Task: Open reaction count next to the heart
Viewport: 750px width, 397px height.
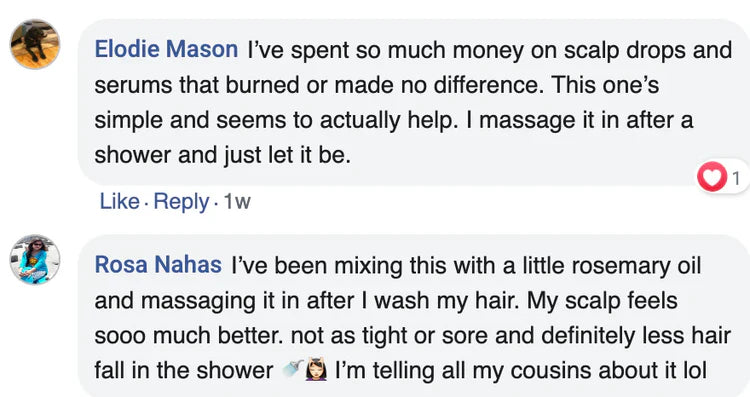Action: pos(736,178)
